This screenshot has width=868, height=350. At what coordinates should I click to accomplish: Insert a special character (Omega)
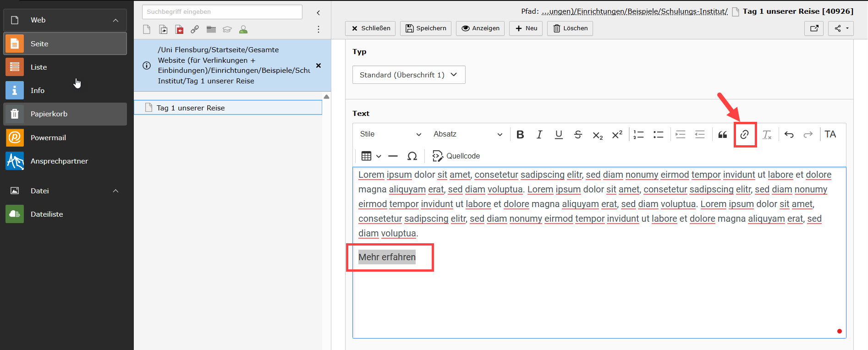tap(412, 156)
